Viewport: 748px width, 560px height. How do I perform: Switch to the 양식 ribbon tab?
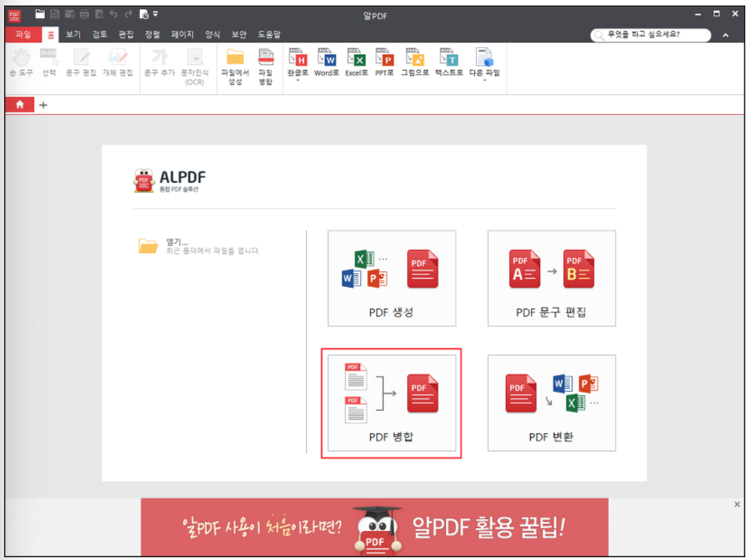pos(213,35)
